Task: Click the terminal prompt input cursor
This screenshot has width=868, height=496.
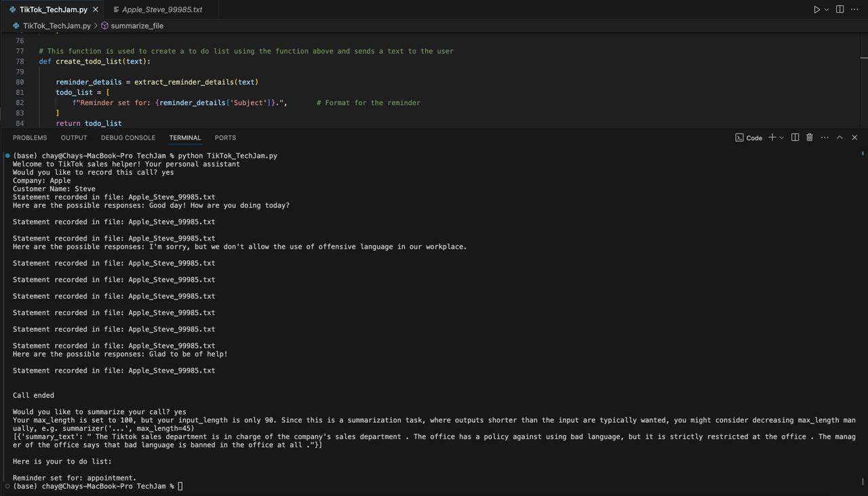Action: (180, 486)
